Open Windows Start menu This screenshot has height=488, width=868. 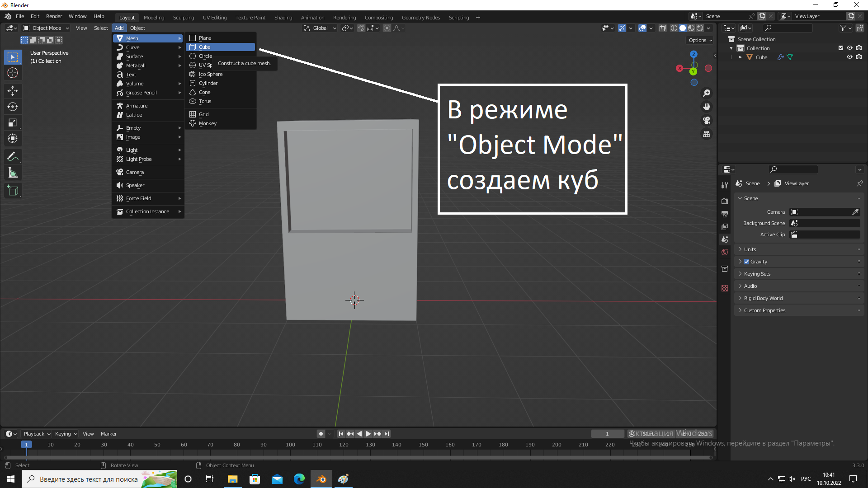click(11, 479)
